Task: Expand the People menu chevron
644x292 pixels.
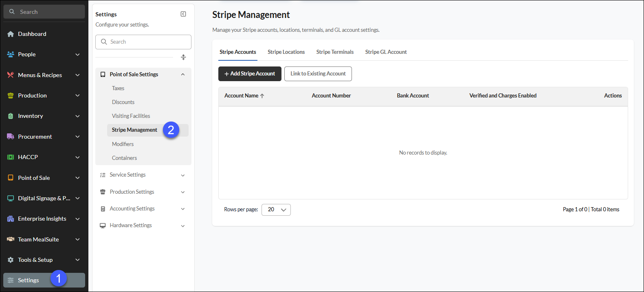Action: click(77, 54)
